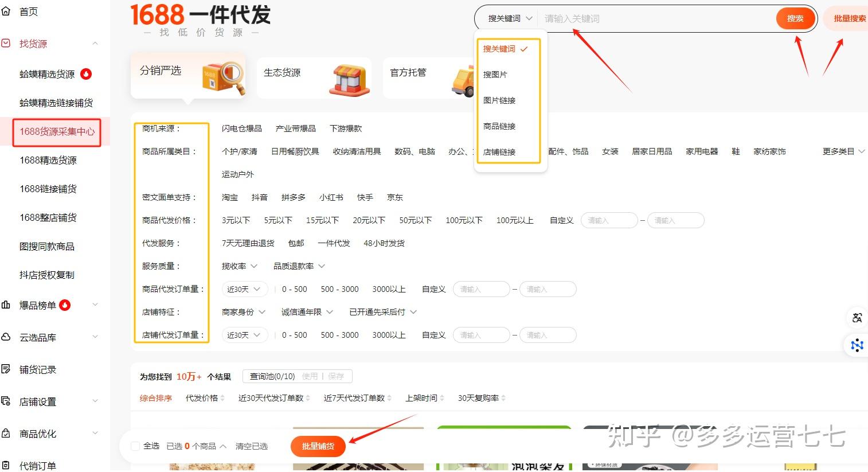Sort by 代发价格 arrows
This screenshot has width=868, height=472.
[x=222, y=398]
